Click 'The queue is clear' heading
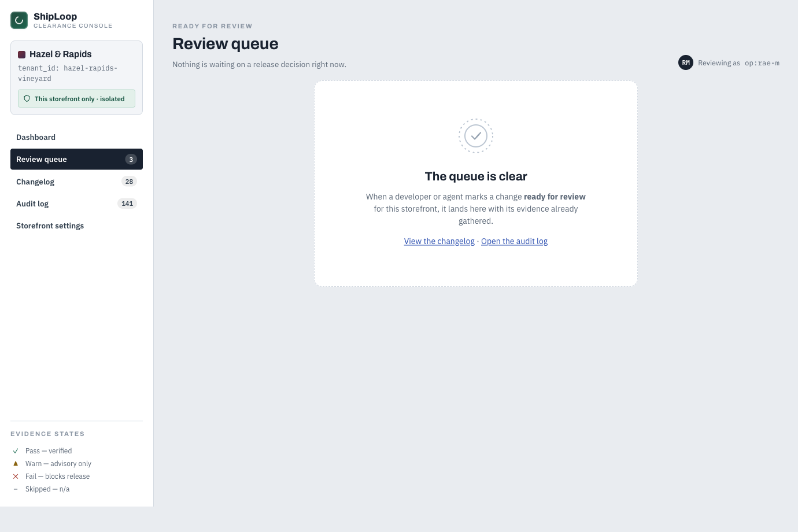 (476, 176)
